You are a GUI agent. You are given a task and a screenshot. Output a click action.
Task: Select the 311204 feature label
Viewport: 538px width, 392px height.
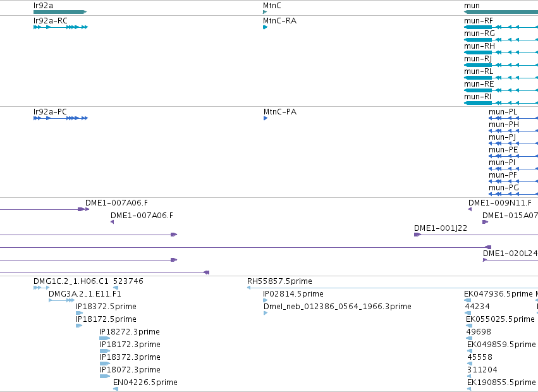(482, 371)
